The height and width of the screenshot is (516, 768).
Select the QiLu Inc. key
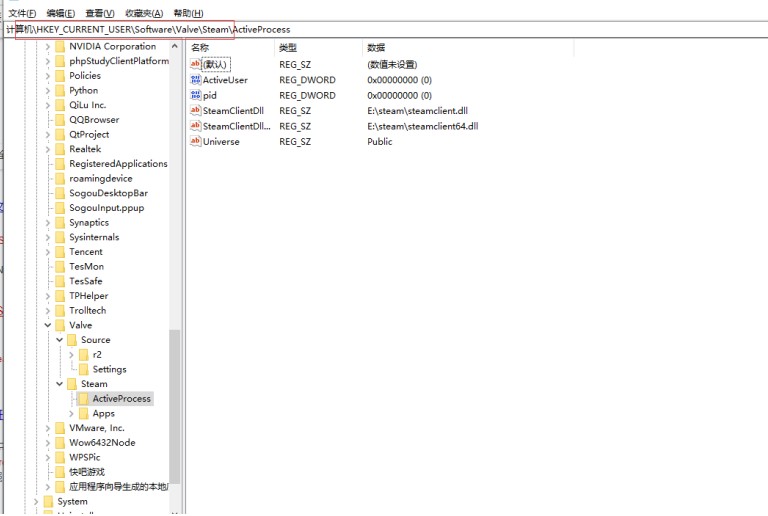coord(88,105)
